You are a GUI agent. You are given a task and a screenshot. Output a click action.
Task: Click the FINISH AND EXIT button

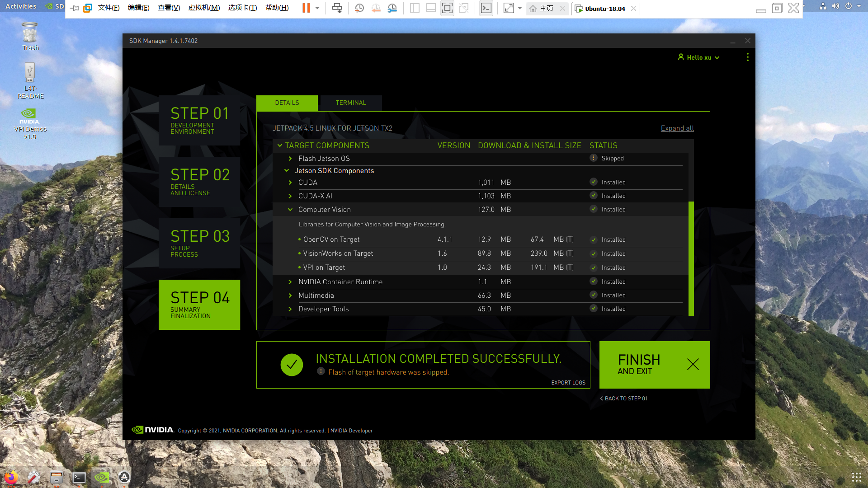tap(654, 365)
